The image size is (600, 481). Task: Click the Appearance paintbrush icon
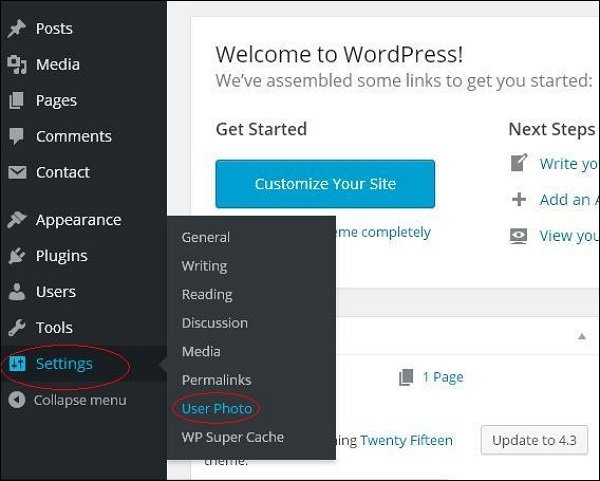coord(16,220)
